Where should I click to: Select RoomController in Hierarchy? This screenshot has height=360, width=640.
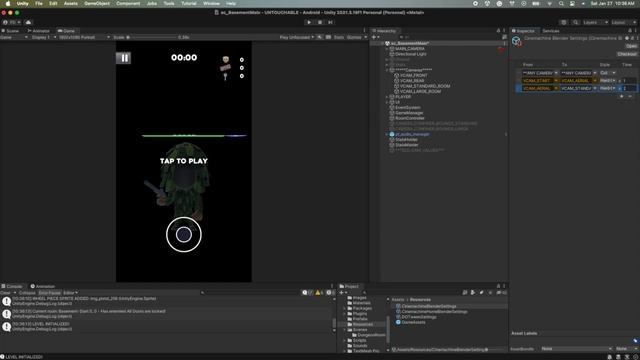tap(410, 118)
